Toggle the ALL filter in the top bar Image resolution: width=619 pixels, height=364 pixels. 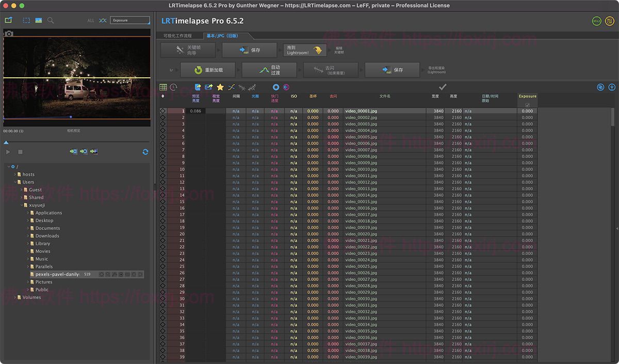point(91,21)
